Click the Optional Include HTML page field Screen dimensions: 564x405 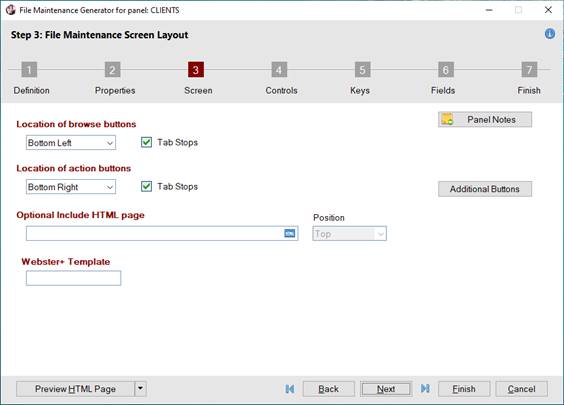coord(162,233)
